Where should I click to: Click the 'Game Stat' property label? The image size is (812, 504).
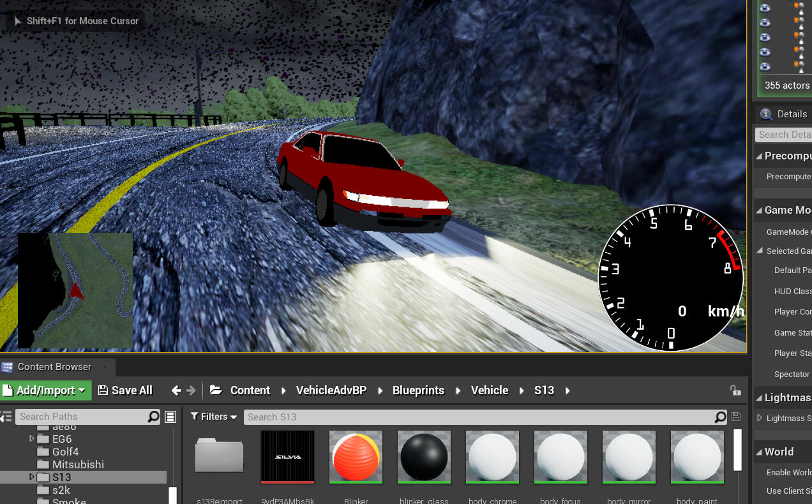click(x=793, y=333)
